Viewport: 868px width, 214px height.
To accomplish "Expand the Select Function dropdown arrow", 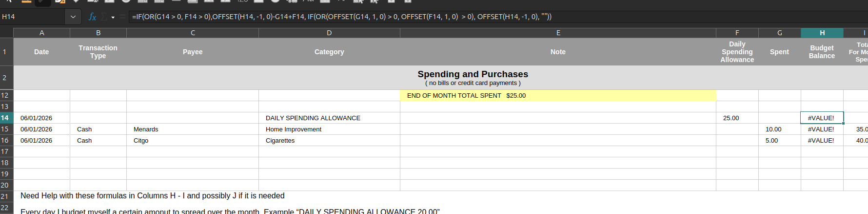I will [x=113, y=17].
